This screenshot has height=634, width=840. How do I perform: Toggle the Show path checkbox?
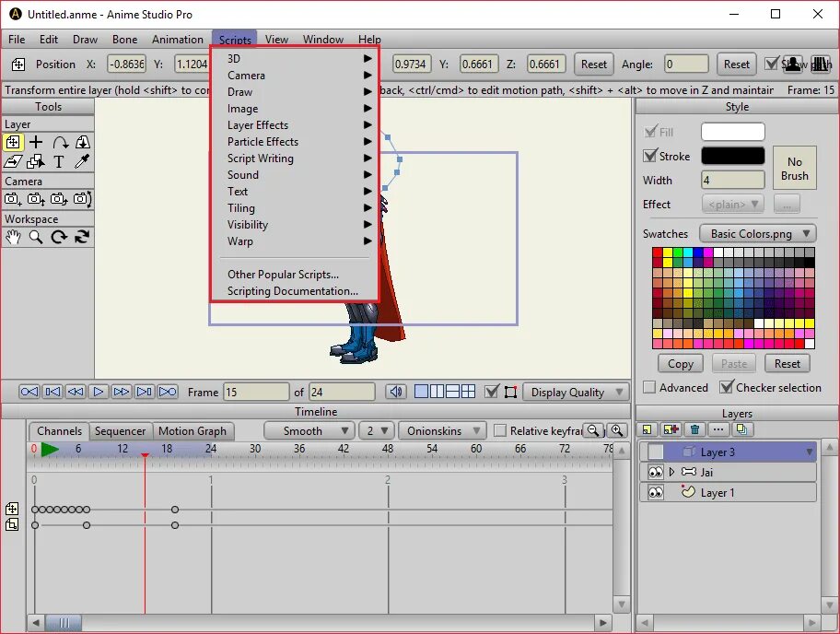pyautogui.click(x=771, y=64)
